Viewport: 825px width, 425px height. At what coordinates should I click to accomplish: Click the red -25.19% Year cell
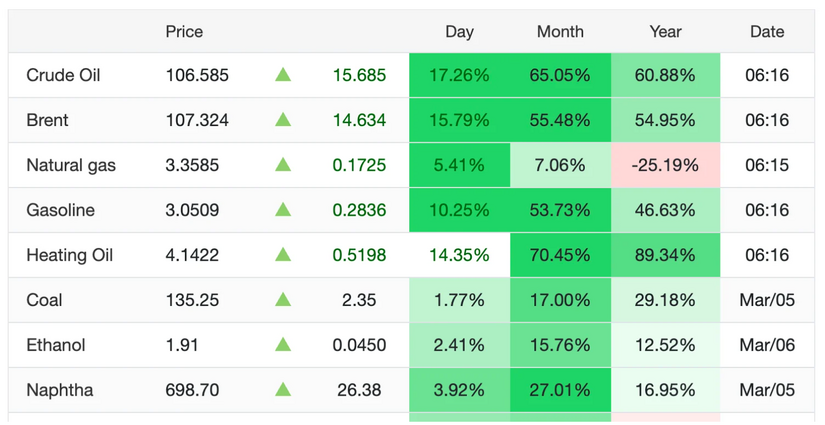tap(665, 165)
